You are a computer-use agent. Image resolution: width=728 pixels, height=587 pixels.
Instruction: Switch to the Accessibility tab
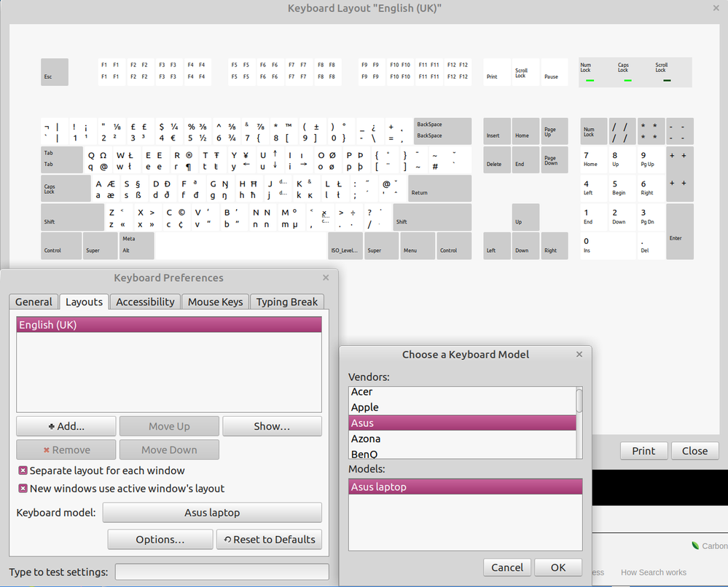pos(145,302)
